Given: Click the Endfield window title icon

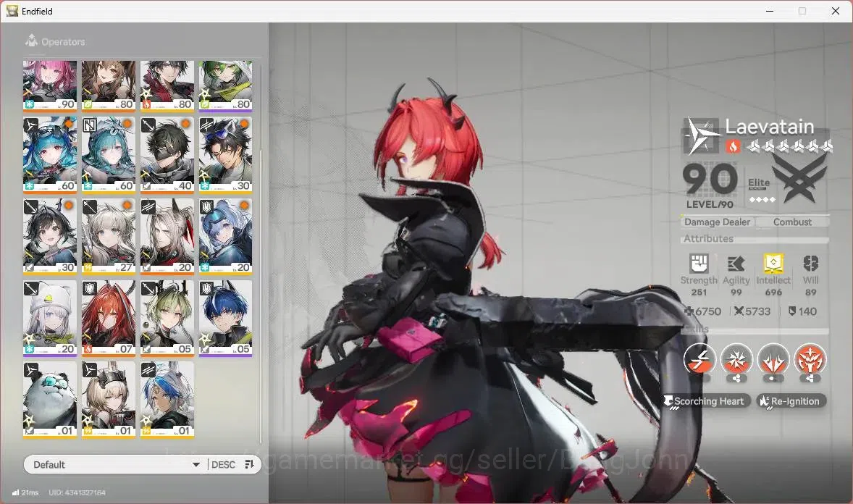Looking at the screenshot, I should pyautogui.click(x=12, y=11).
